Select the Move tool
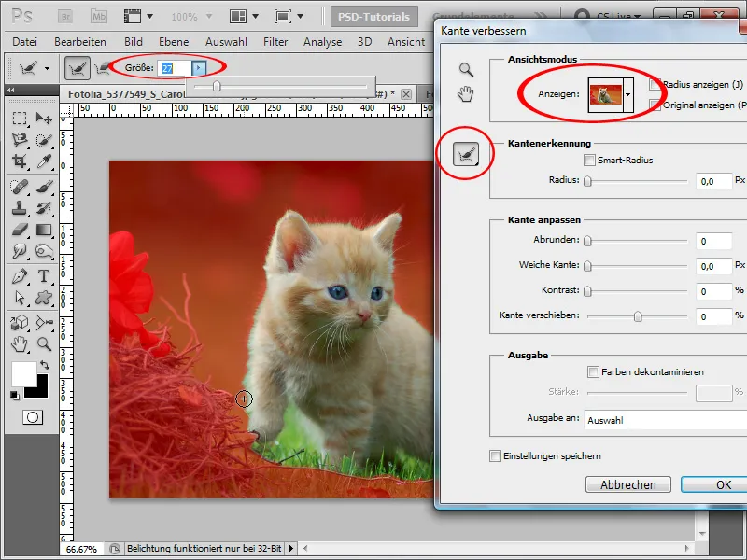This screenshot has height=560, width=747. click(x=44, y=118)
